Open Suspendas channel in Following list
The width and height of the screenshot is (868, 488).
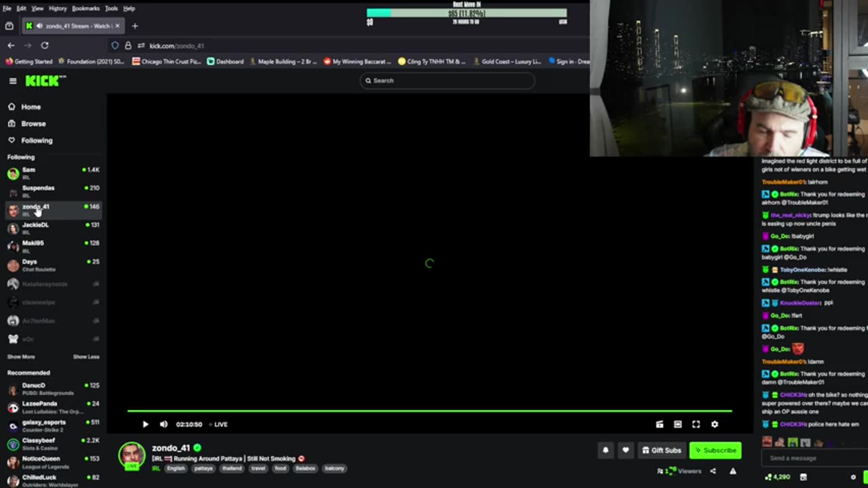[53, 191]
